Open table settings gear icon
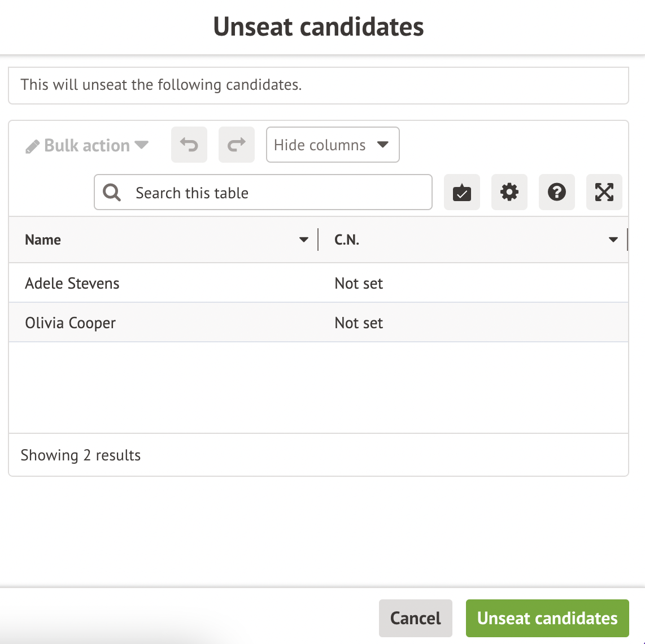This screenshot has height=644, width=645. pyautogui.click(x=509, y=193)
